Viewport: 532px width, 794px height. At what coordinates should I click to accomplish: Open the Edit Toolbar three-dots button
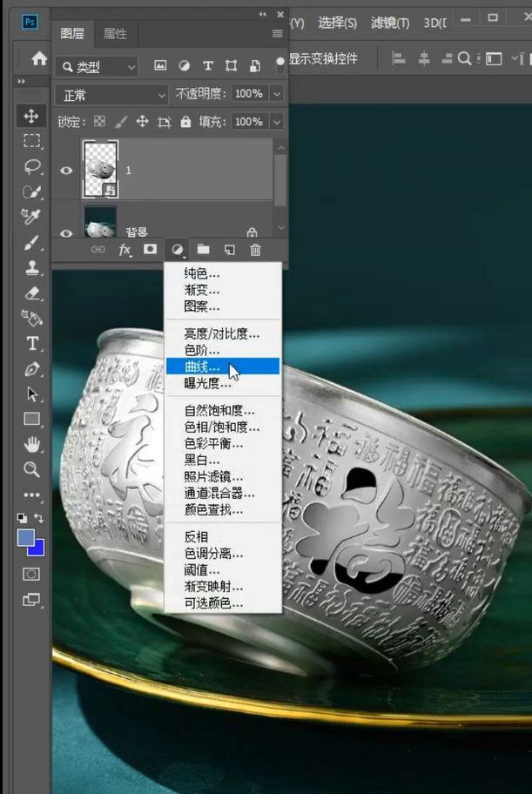tap(31, 495)
